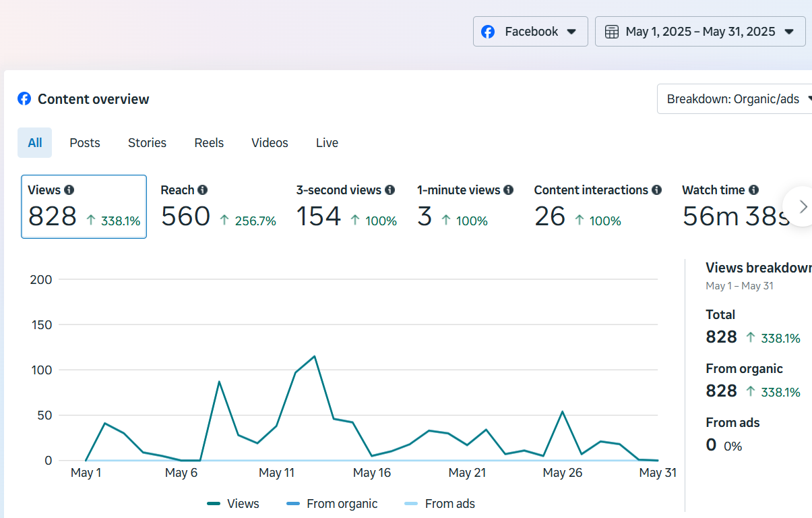
Task: Toggle the Views series in chart legend
Action: pos(233,504)
